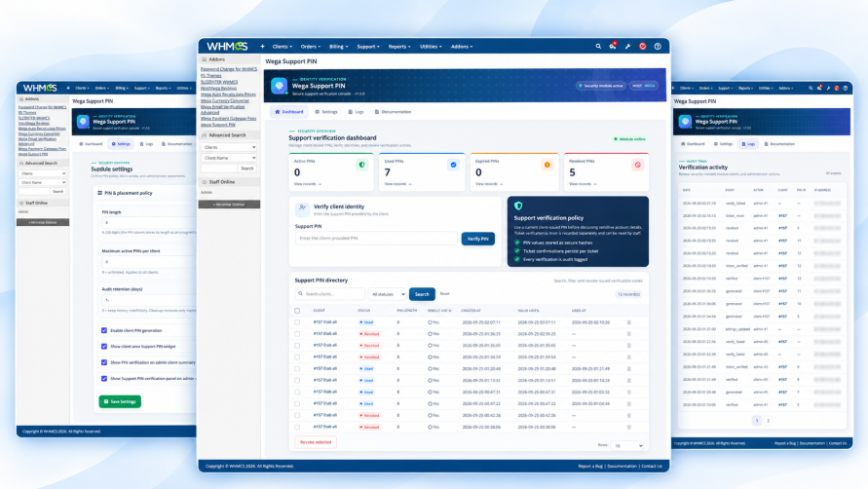This screenshot has height=489, width=868.
Task: Open the Orders menu in center window
Action: tap(311, 47)
